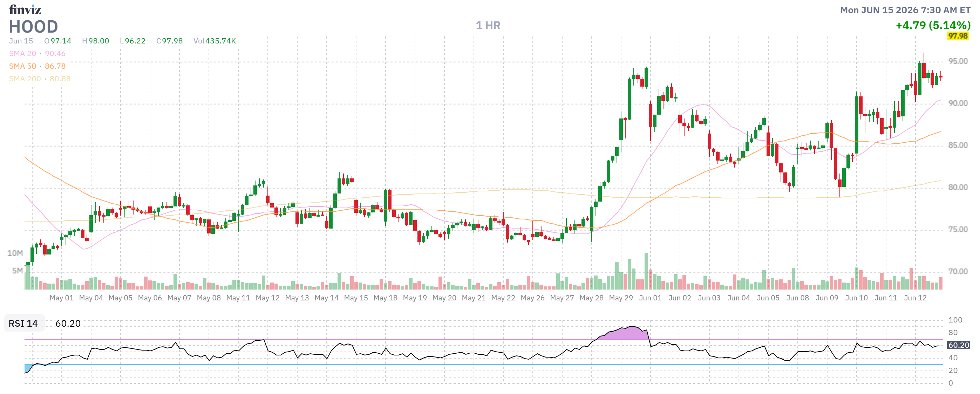Click the Jun 01 date label
Image resolution: width=980 pixels, height=394 pixels.
tap(651, 298)
